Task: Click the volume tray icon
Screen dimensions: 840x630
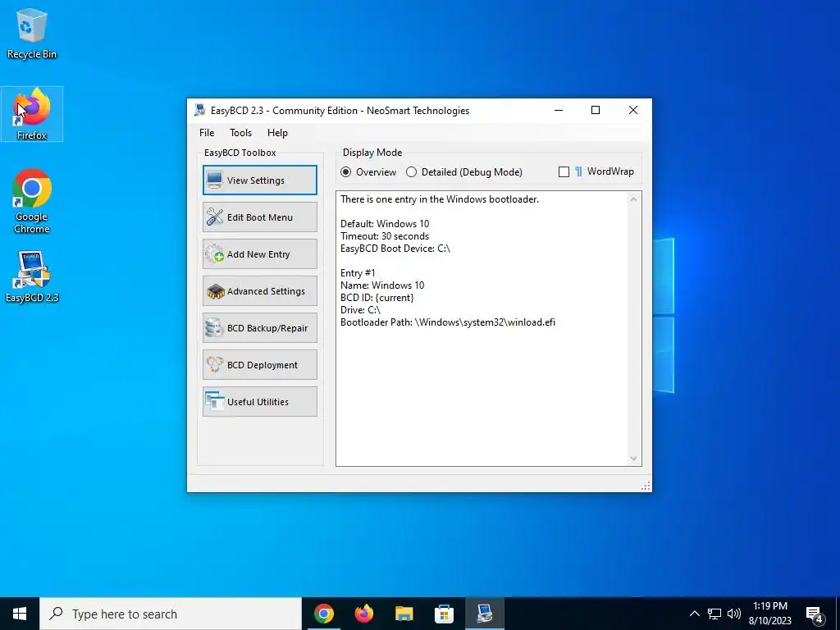Action: [734, 614]
